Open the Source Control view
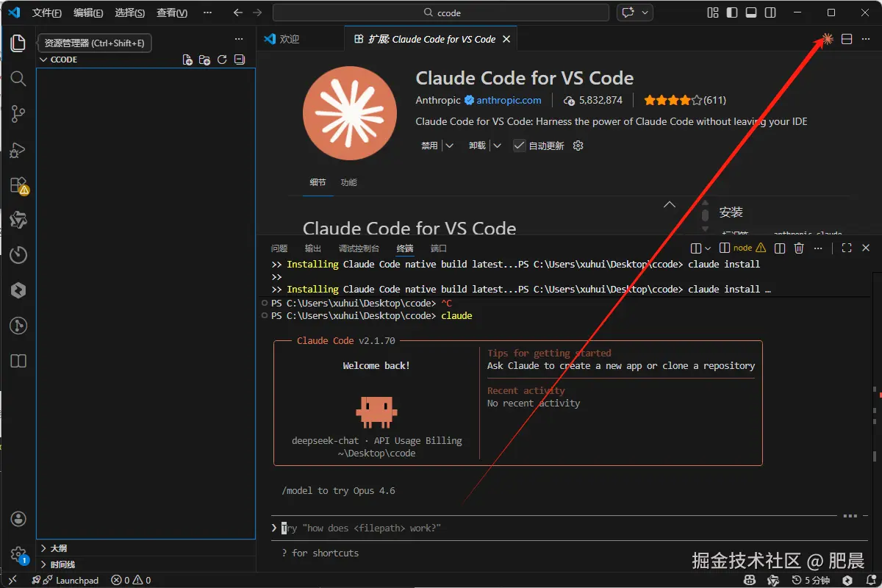 click(x=18, y=114)
